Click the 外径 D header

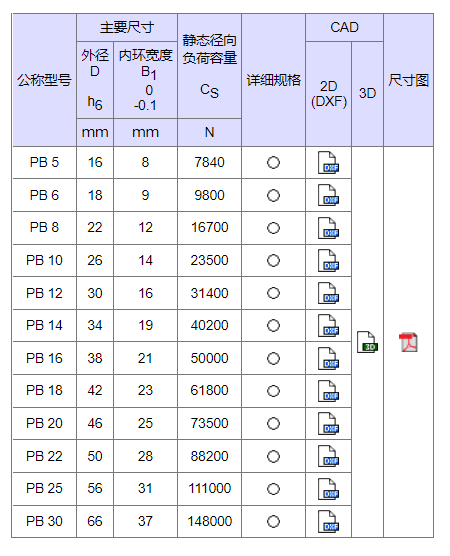click(95, 80)
